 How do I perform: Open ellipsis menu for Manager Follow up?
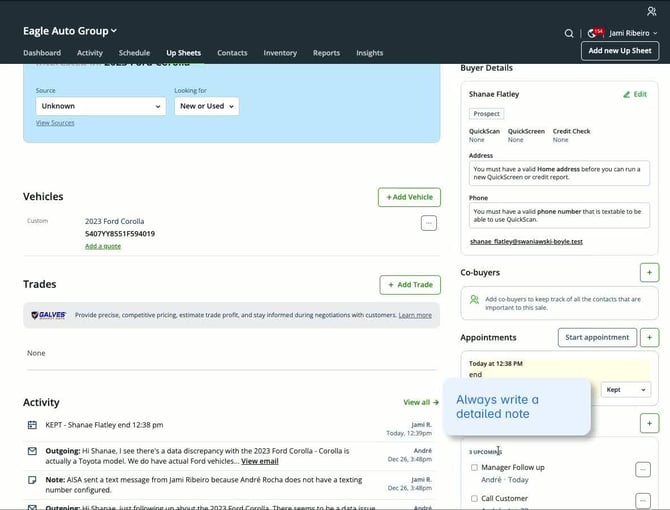pyautogui.click(x=643, y=469)
